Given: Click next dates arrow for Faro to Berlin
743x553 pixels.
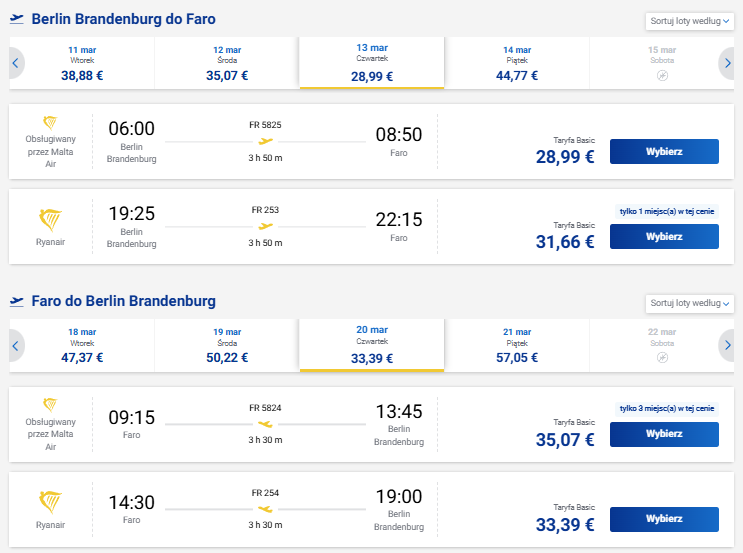Looking at the screenshot, I should pos(727,345).
